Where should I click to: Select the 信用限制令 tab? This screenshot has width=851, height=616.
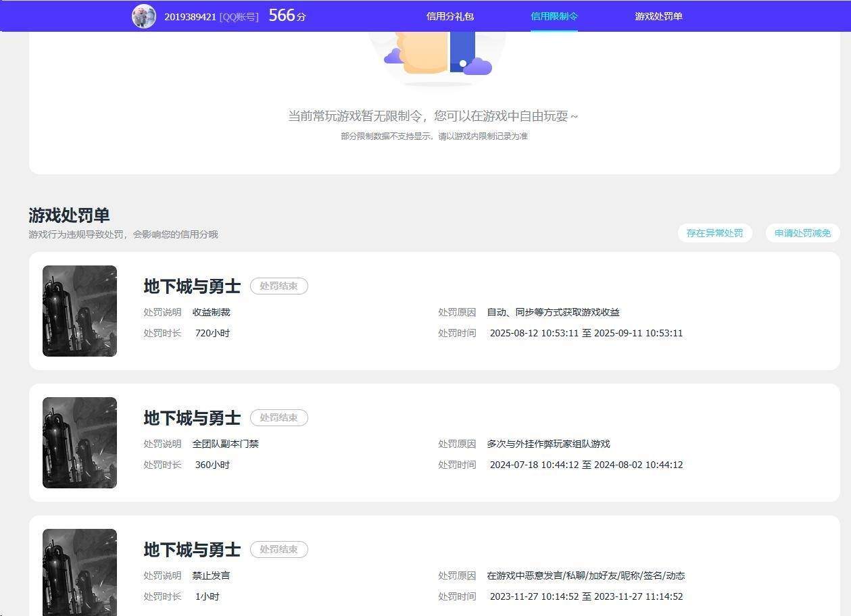(554, 16)
